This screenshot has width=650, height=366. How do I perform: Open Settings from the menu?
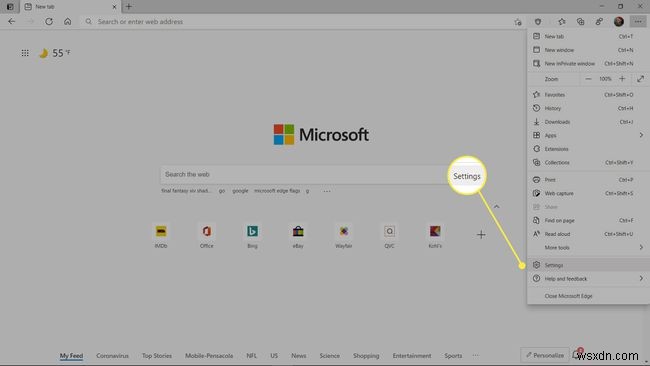[588, 265]
